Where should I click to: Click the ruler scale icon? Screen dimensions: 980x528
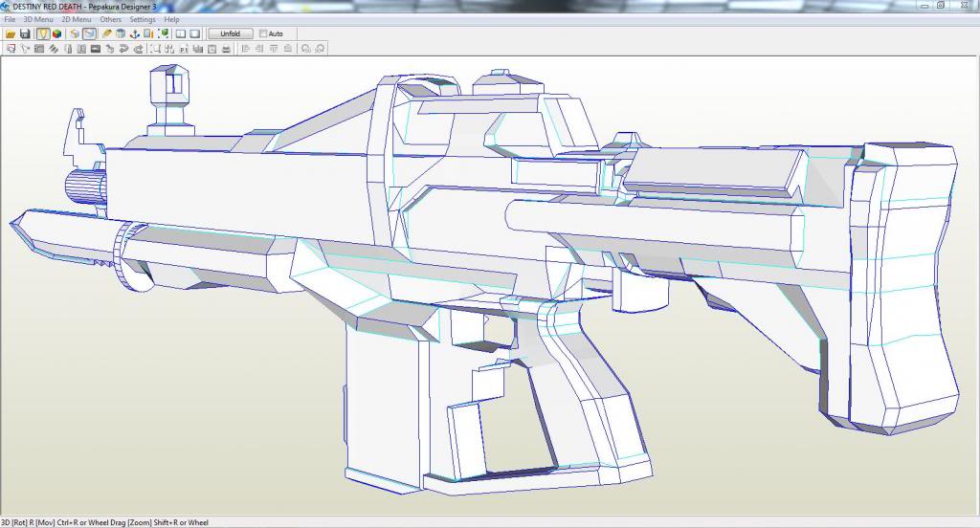148,33
